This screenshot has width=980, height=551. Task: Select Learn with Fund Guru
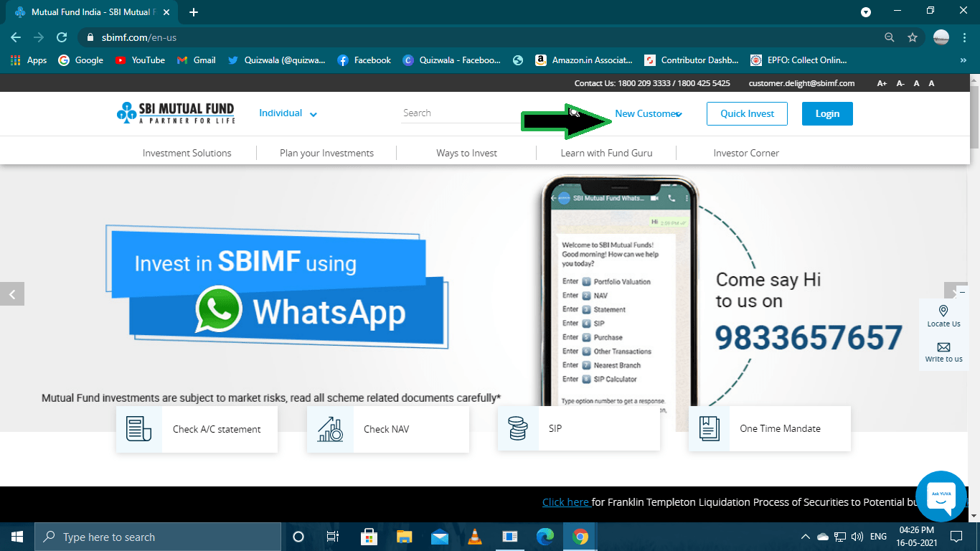(606, 152)
